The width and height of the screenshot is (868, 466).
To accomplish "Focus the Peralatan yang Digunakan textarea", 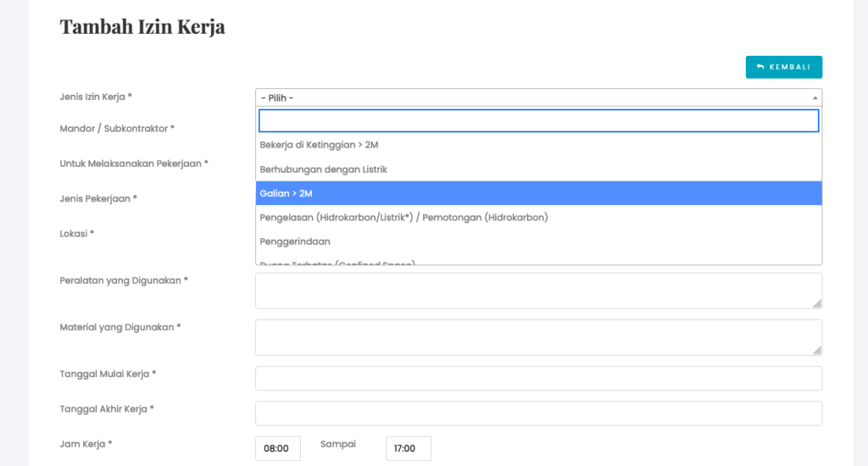I will [538, 291].
